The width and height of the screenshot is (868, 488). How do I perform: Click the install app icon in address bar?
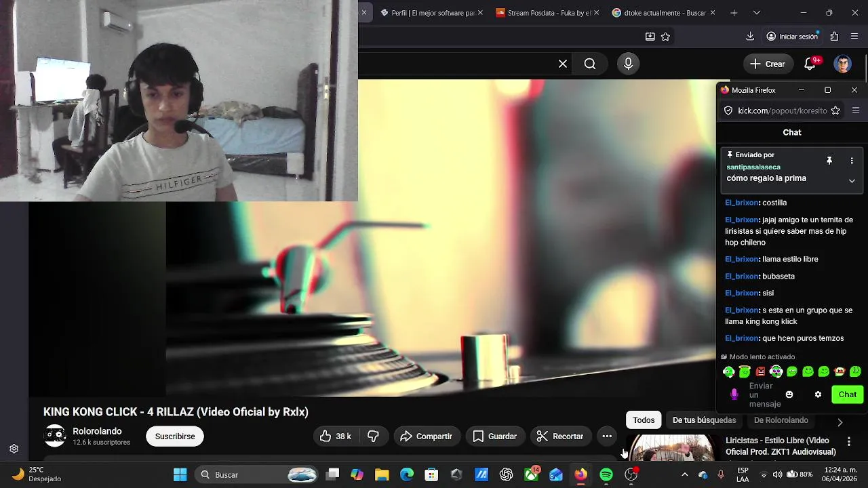(650, 37)
